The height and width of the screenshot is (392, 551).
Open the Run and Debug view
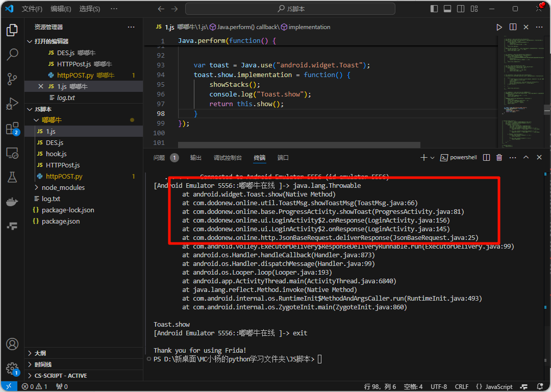pos(12,104)
